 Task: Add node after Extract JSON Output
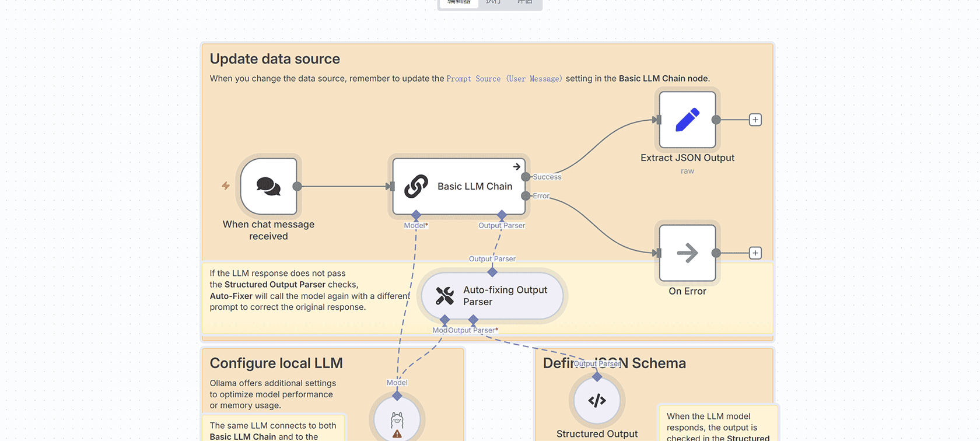(755, 120)
